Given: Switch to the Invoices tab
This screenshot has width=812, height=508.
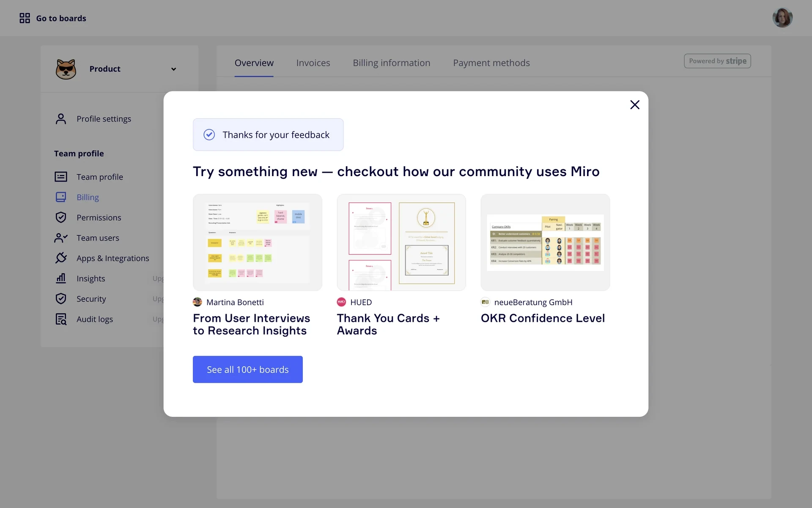Looking at the screenshot, I should click(x=313, y=63).
